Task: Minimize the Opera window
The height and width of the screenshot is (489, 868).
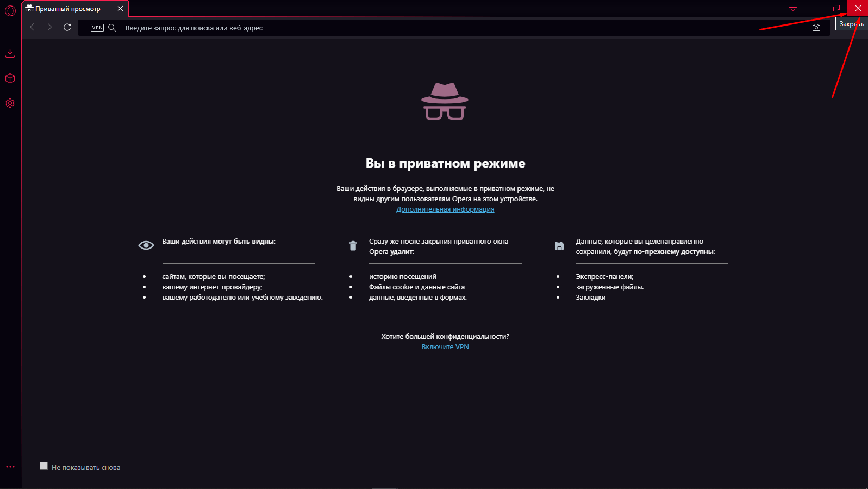Action: tap(815, 8)
